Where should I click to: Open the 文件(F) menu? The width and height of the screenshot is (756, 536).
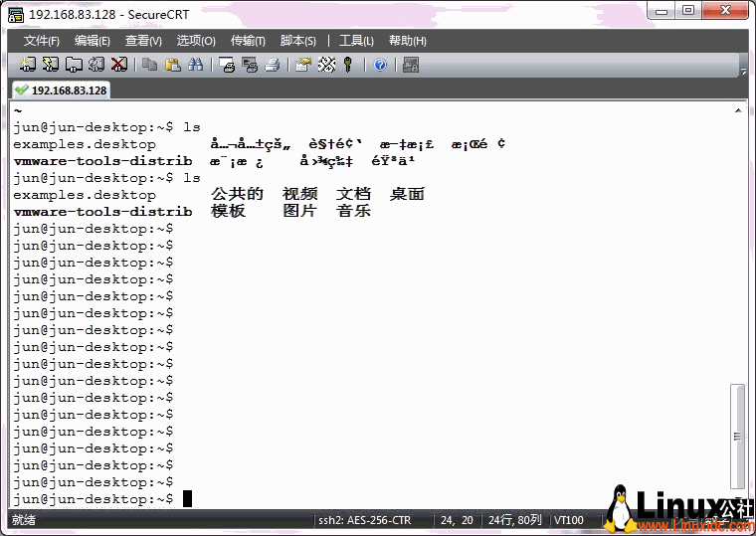[42, 41]
